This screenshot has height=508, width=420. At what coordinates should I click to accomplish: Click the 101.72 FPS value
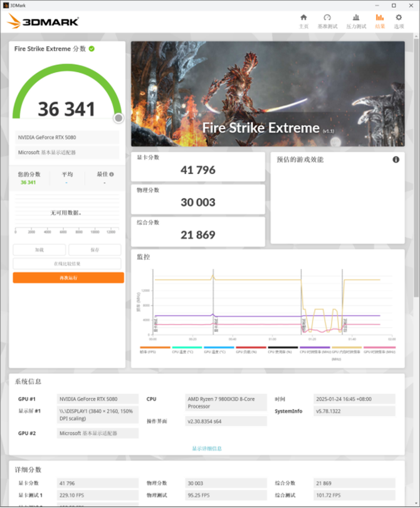pos(354,495)
